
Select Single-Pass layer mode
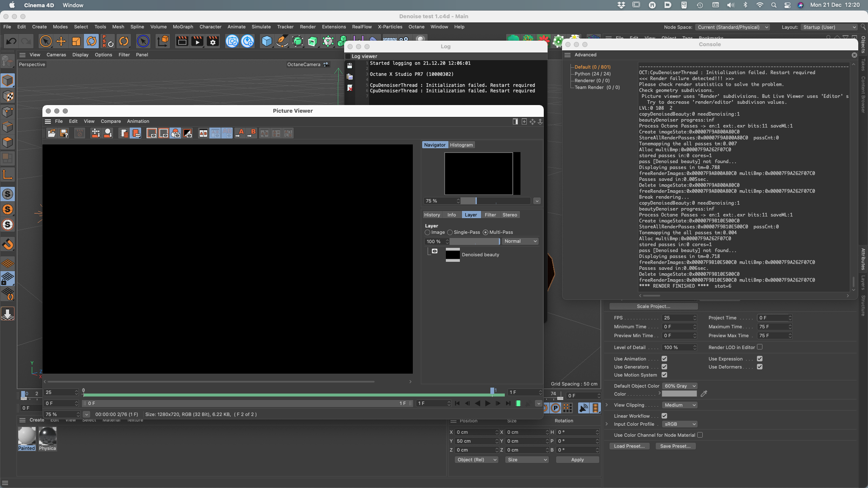click(x=450, y=233)
